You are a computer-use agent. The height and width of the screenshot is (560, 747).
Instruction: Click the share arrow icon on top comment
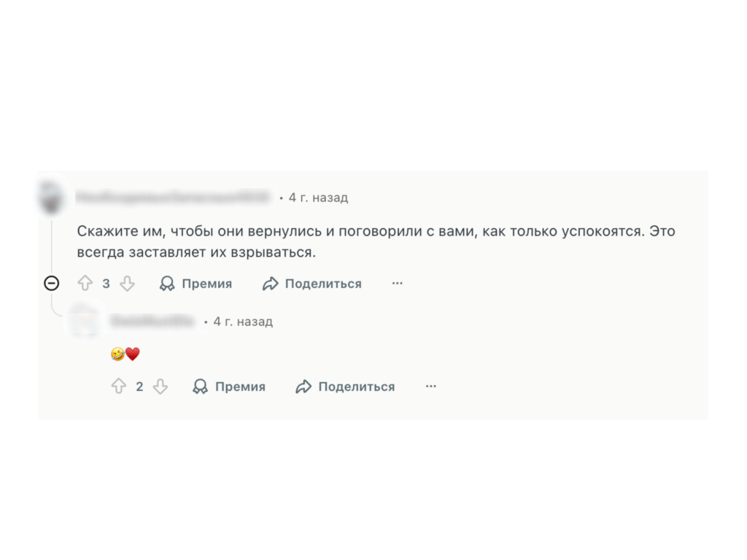point(271,284)
